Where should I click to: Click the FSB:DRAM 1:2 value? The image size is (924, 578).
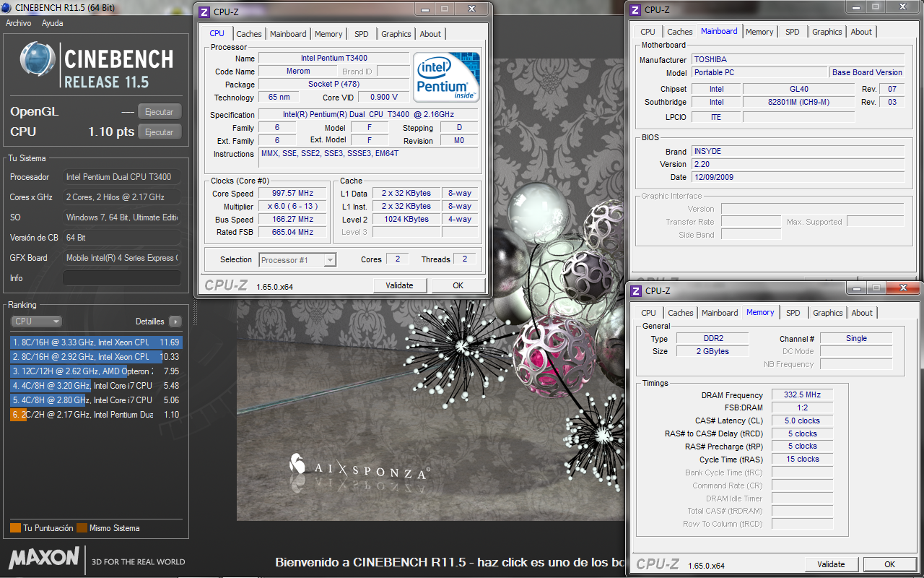[802, 408]
